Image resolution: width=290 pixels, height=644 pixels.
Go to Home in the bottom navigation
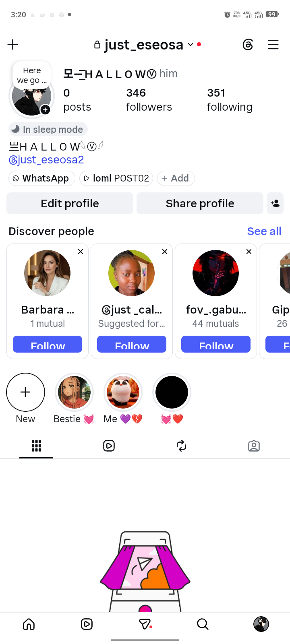point(29,624)
